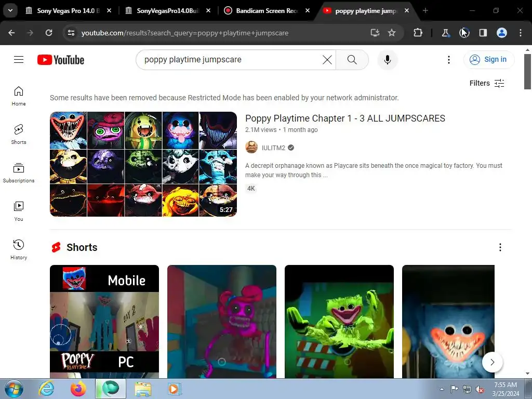Play the ALL JUMPSCARES video thumbnail
The height and width of the screenshot is (399, 532).
pos(143,164)
